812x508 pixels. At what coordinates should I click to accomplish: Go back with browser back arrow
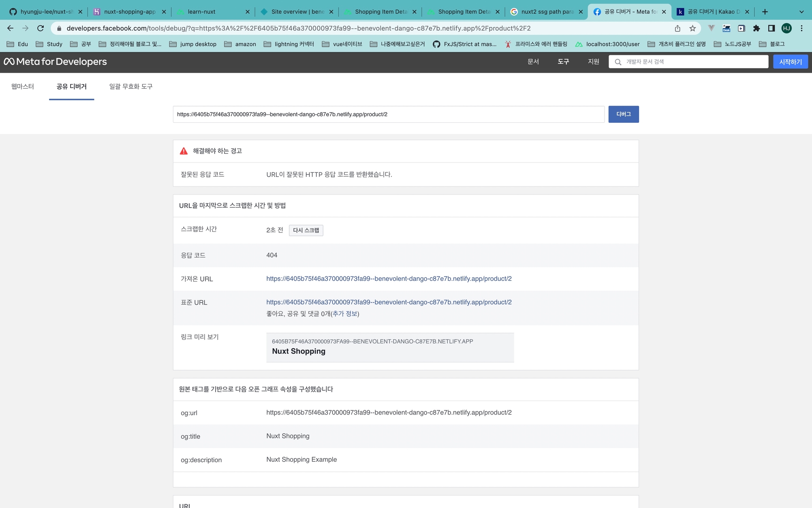(11, 28)
